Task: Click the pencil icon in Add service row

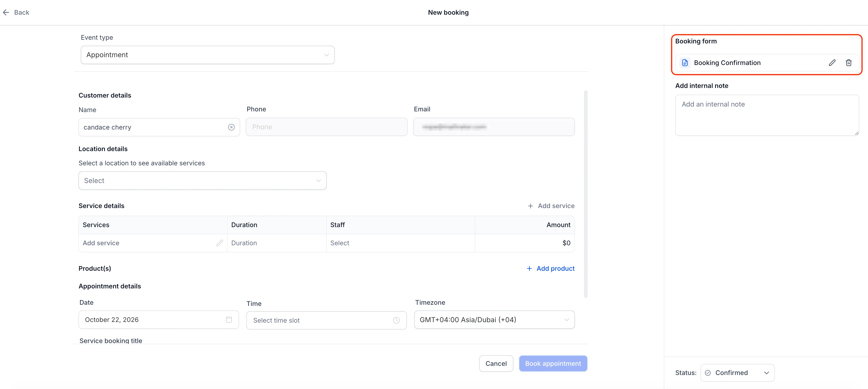Action: point(220,243)
